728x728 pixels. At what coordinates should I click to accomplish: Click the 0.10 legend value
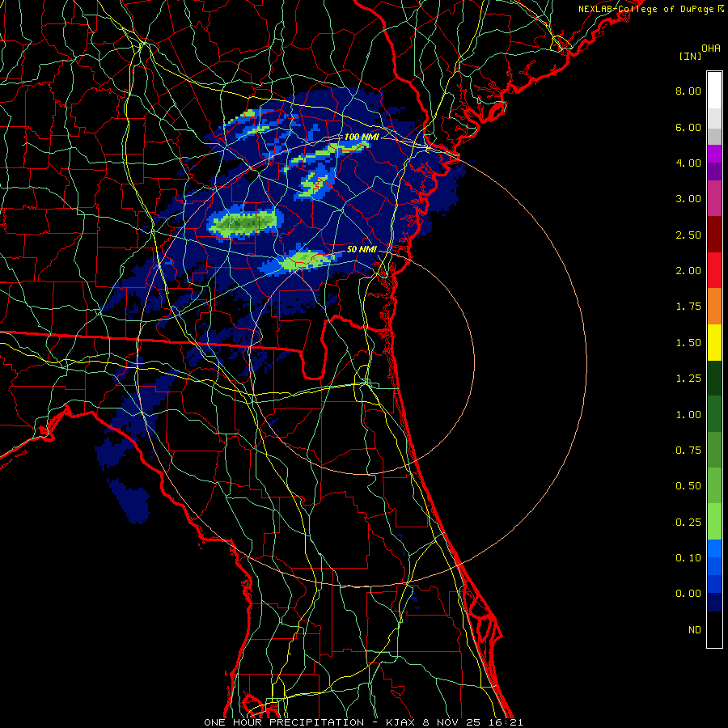[688, 558]
